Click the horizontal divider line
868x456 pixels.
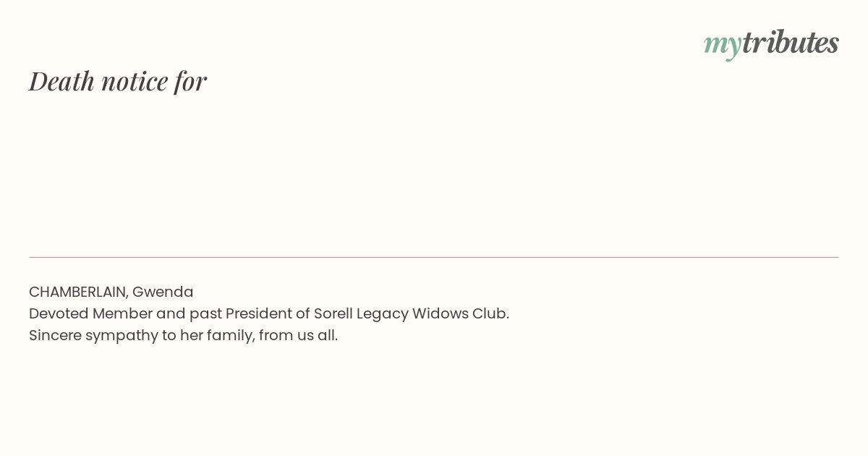(x=434, y=257)
